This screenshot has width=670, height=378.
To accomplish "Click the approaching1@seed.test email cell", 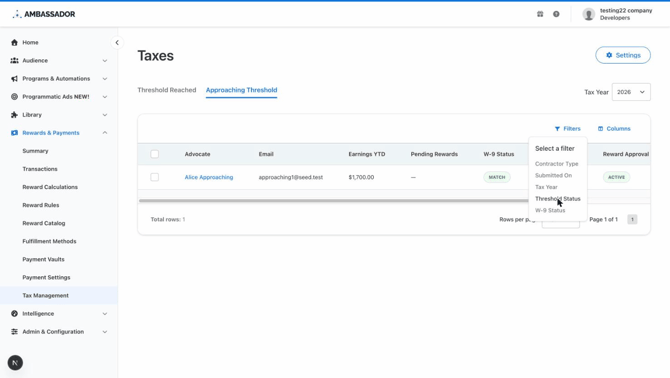I will click(x=291, y=177).
